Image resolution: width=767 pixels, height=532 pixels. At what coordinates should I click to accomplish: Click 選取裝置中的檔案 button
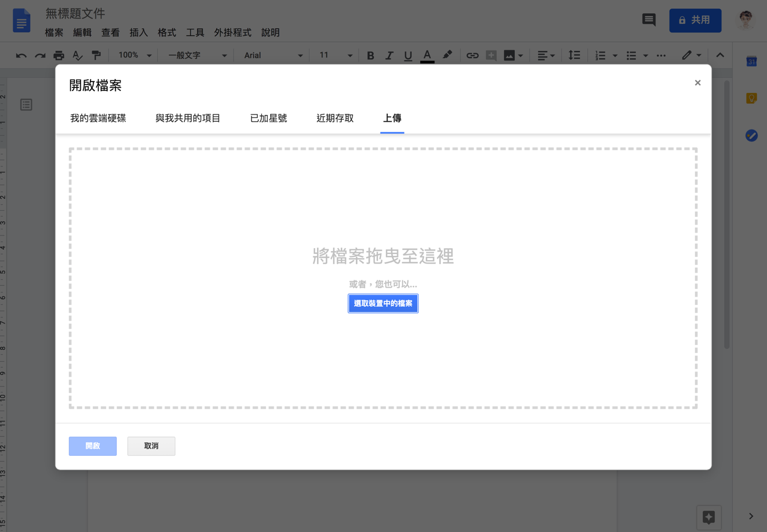click(x=383, y=304)
